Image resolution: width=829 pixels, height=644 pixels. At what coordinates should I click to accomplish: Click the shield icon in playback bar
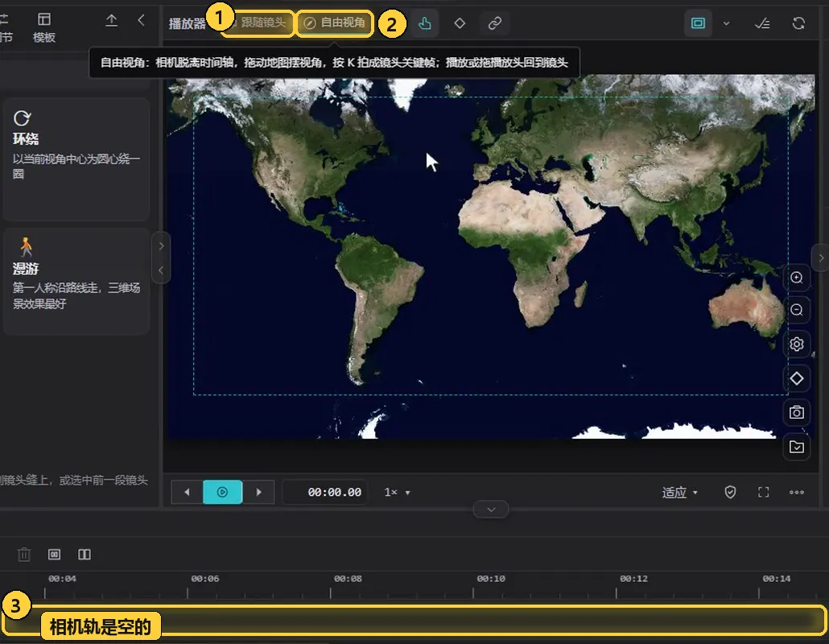pos(730,492)
